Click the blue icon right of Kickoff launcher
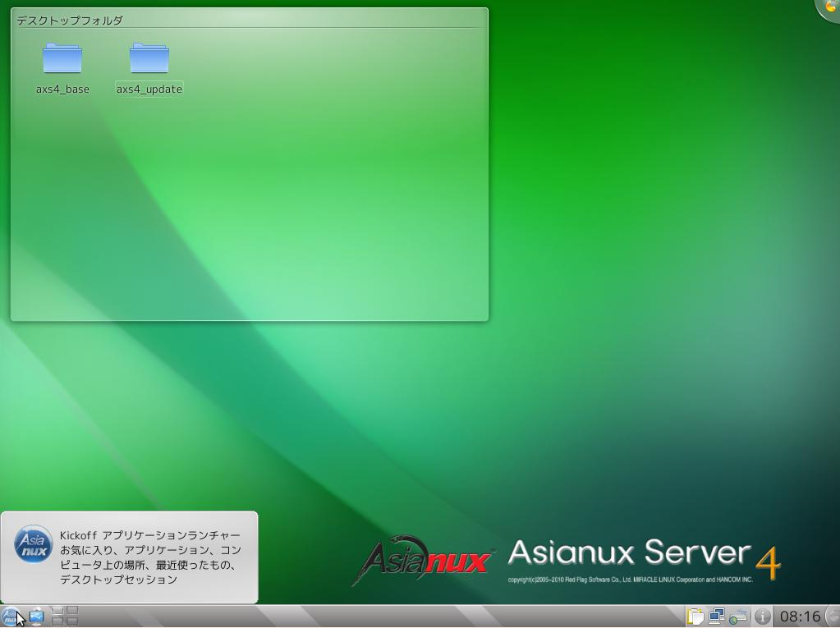The width and height of the screenshot is (840, 628). click(x=36, y=617)
